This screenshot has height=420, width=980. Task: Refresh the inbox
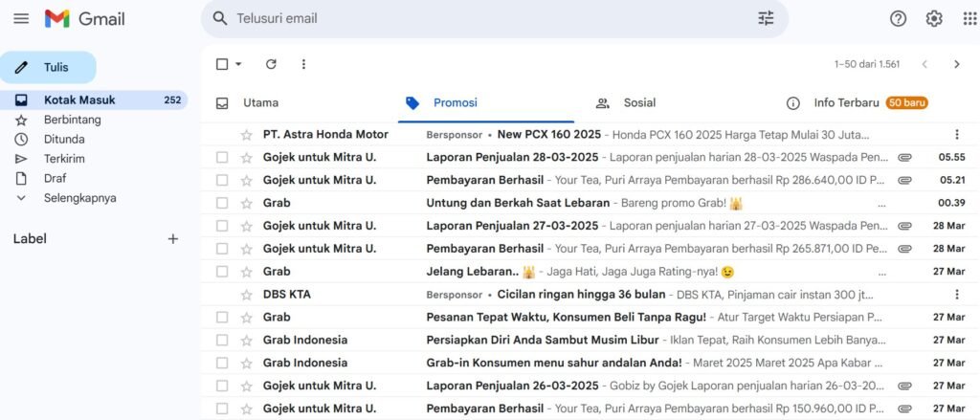(271, 64)
